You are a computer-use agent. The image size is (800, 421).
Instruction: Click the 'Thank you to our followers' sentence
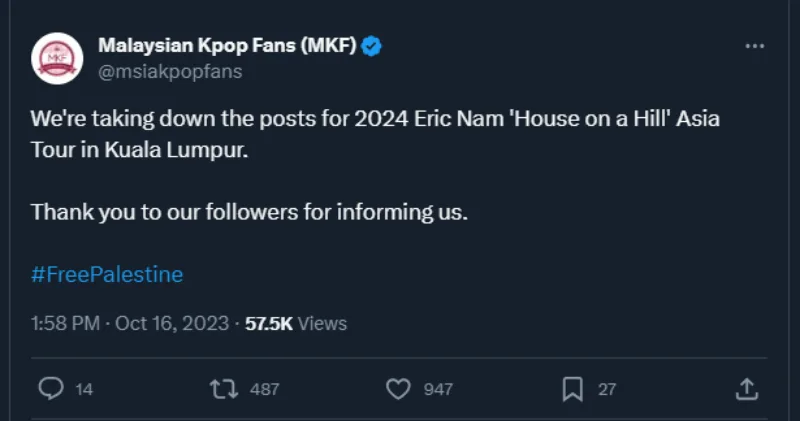[249, 212]
